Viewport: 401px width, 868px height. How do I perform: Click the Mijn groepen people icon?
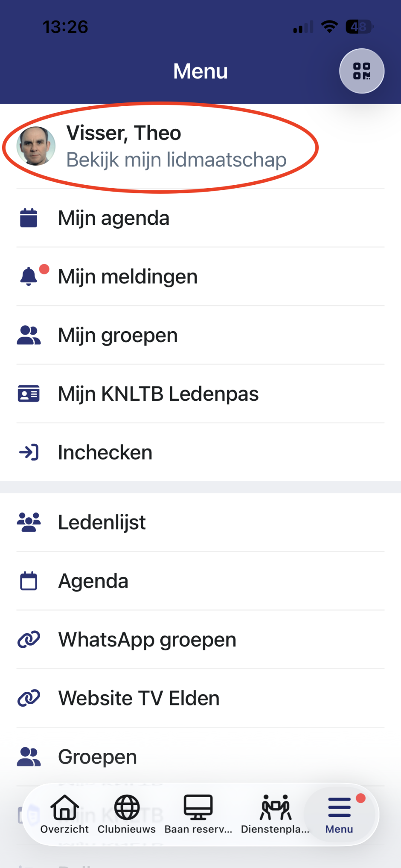pos(29,335)
